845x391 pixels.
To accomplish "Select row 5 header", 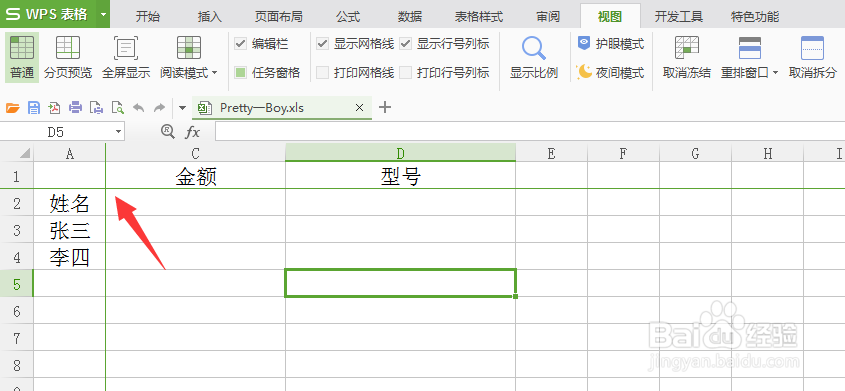I will [x=16, y=283].
